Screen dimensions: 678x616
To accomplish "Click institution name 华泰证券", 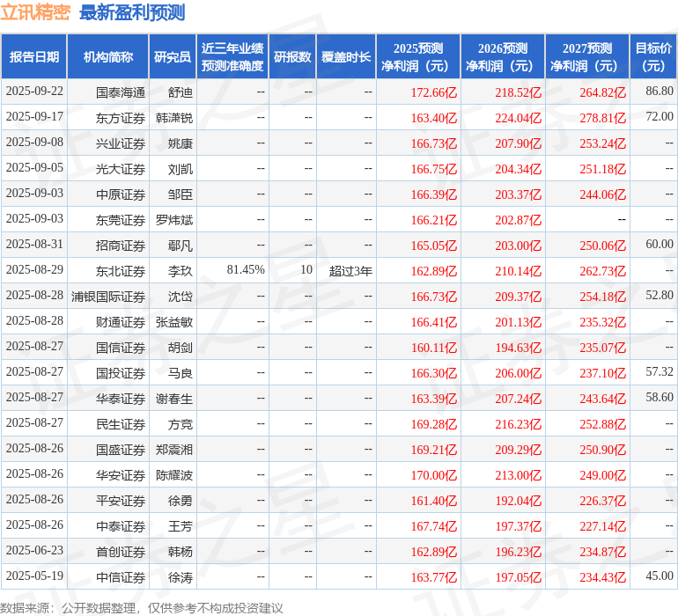I will pos(121,399).
